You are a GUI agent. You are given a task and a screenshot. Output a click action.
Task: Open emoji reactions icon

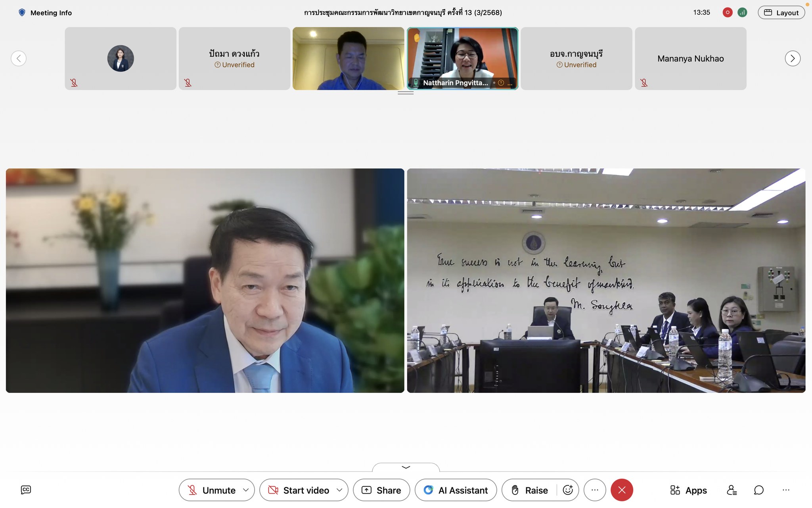568,490
